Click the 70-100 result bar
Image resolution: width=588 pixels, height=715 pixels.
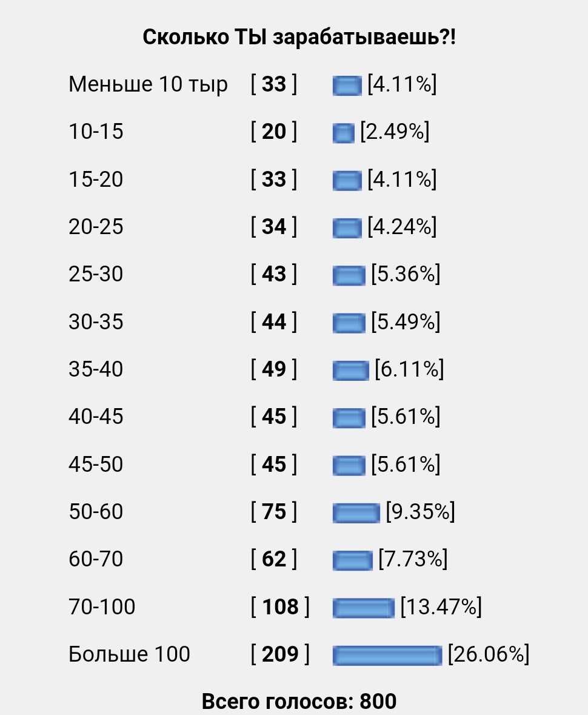click(x=363, y=608)
